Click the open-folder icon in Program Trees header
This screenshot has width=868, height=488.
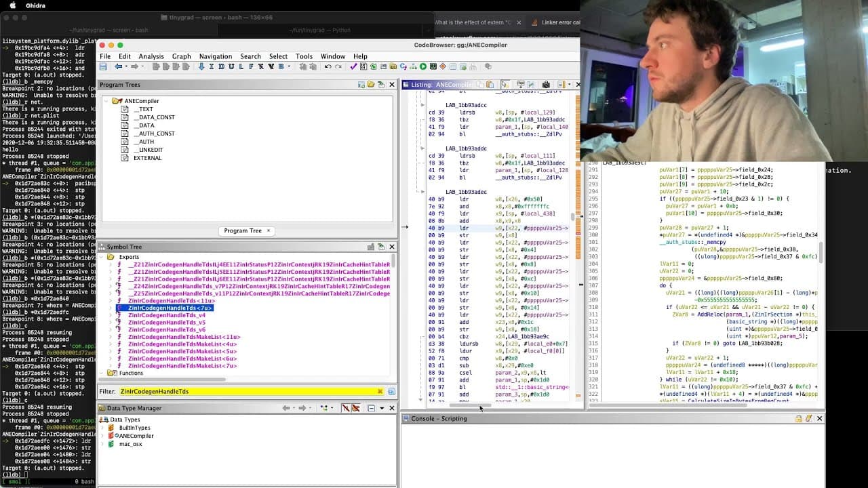[x=371, y=85]
